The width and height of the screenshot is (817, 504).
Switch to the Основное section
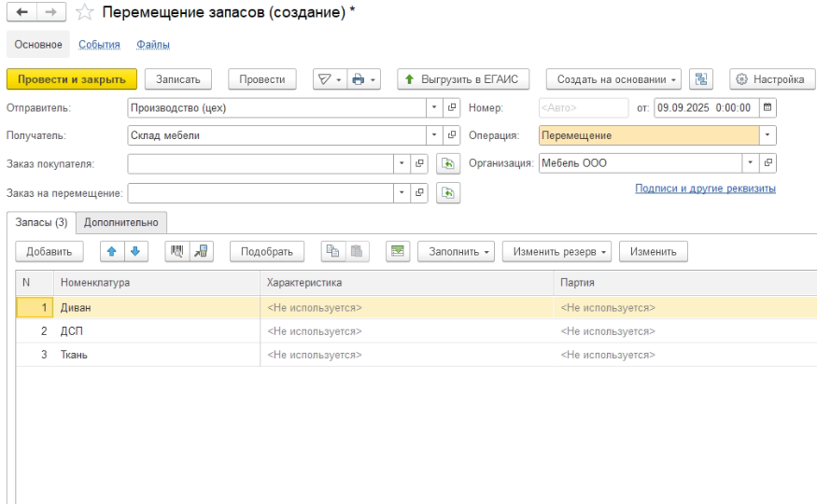[38, 44]
